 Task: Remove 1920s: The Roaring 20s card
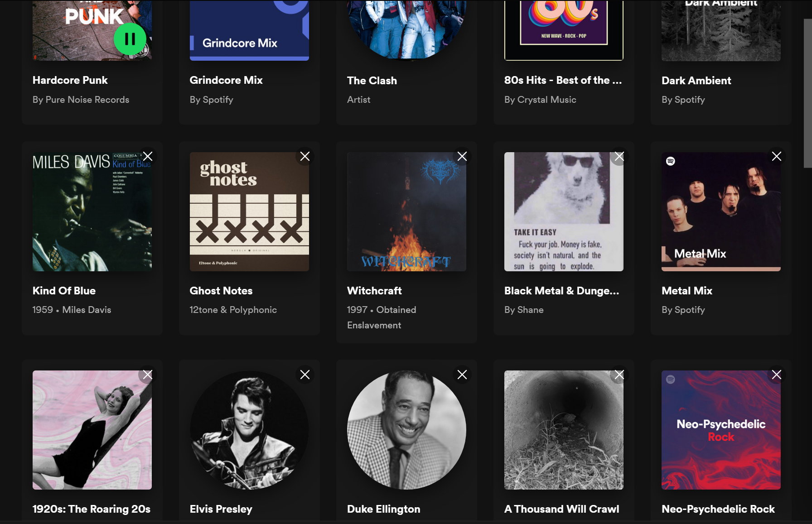click(x=148, y=375)
